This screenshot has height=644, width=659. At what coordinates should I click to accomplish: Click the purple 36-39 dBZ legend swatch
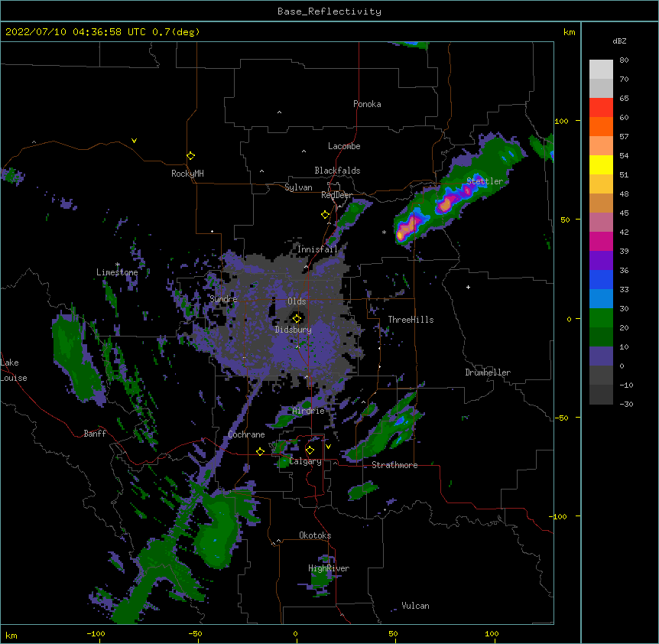click(601, 260)
